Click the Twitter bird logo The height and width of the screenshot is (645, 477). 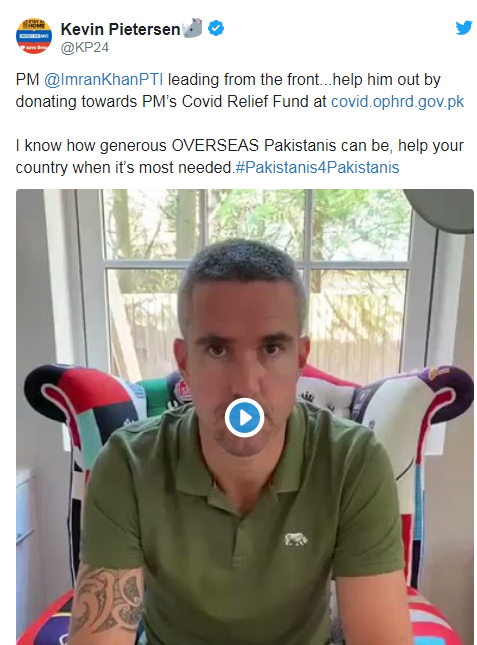pyautogui.click(x=464, y=28)
